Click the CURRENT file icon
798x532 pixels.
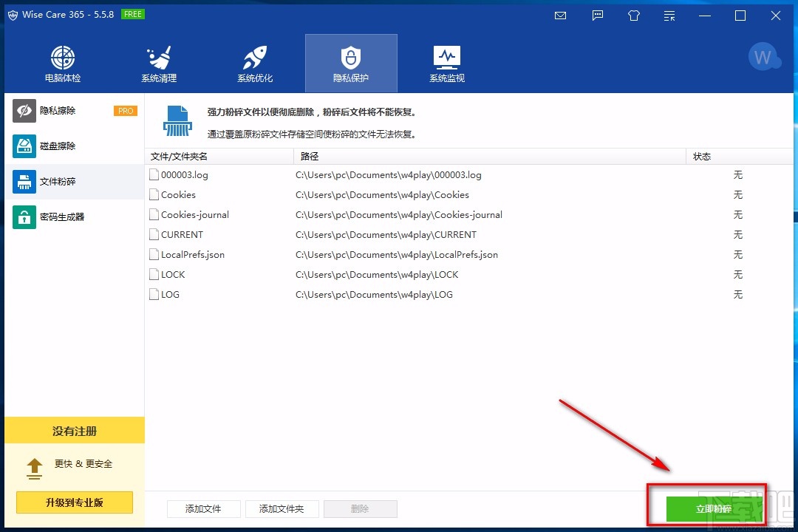coord(154,235)
